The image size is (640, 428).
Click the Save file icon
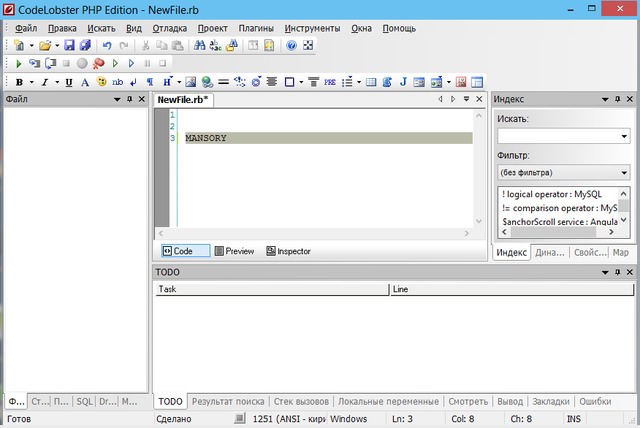pos(70,46)
